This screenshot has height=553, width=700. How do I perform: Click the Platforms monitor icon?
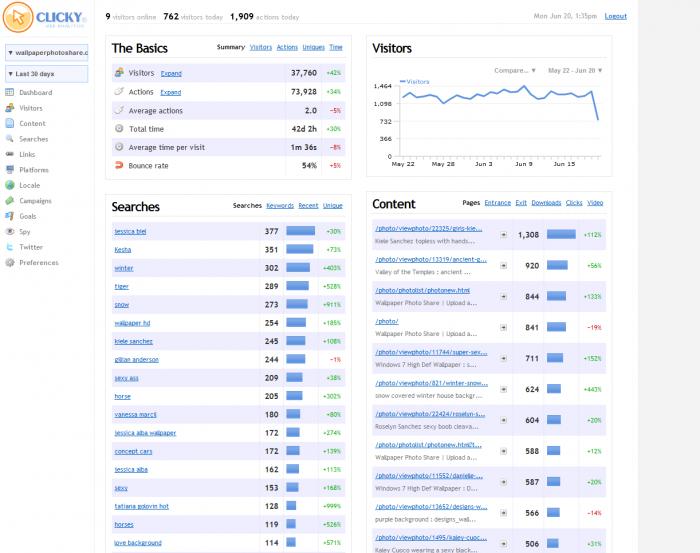click(x=10, y=170)
